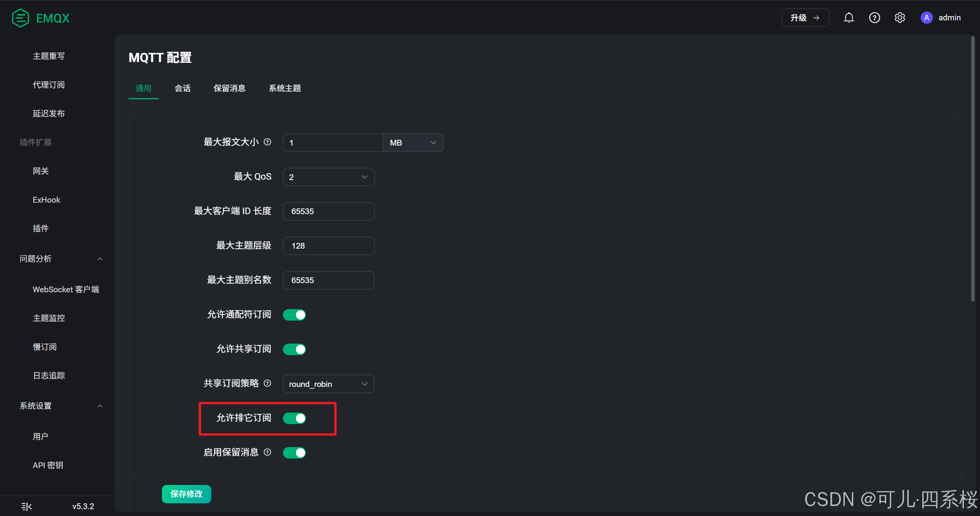Open the help question mark icon
Viewport: 980px width, 516px height.
pyautogui.click(x=874, y=18)
